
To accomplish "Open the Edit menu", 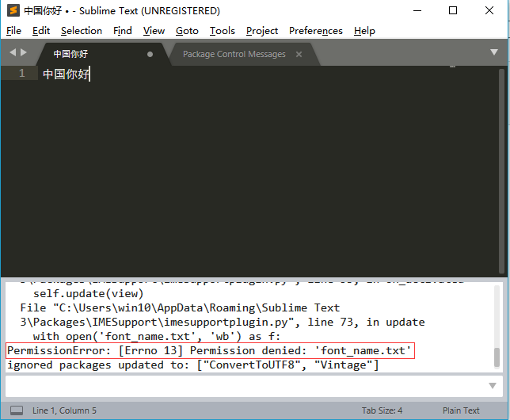I will click(x=41, y=31).
